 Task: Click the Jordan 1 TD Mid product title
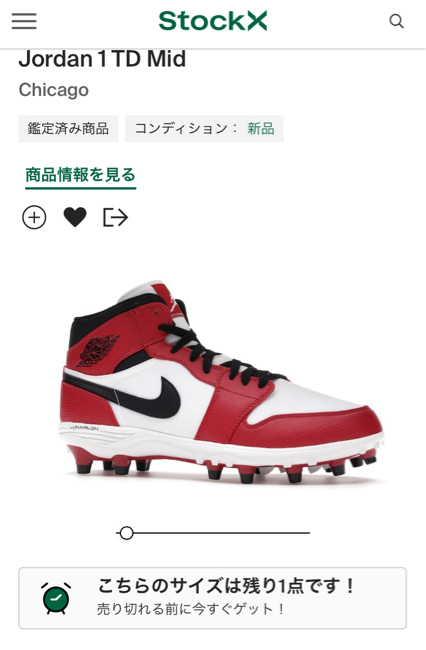click(x=102, y=59)
